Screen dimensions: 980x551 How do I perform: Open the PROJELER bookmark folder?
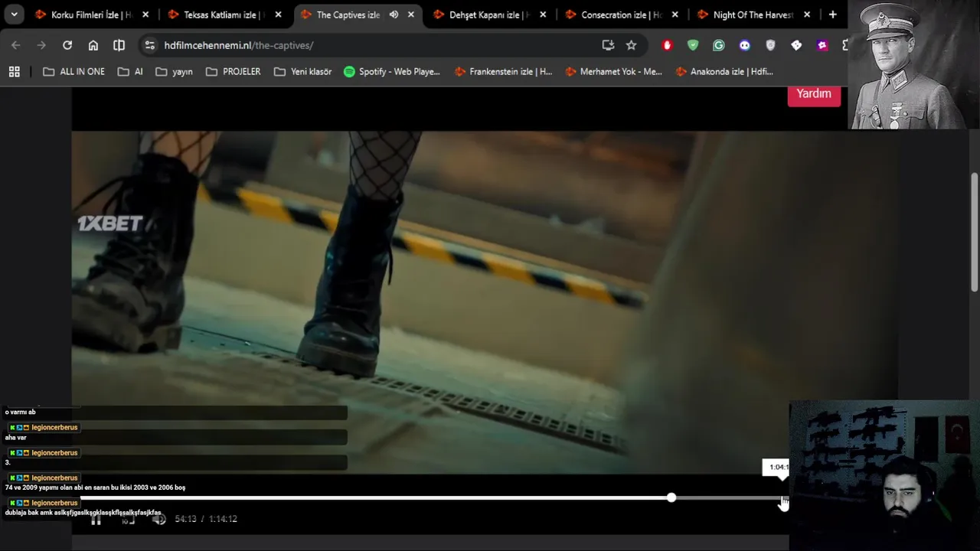click(234, 71)
